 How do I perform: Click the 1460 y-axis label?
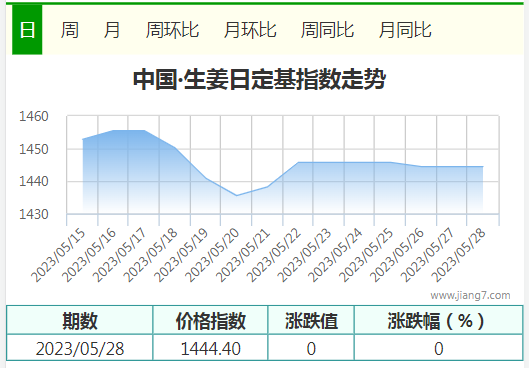coord(34,116)
